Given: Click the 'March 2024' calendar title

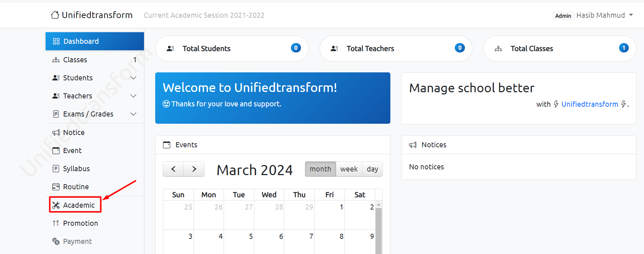Looking at the screenshot, I should pos(255,170).
